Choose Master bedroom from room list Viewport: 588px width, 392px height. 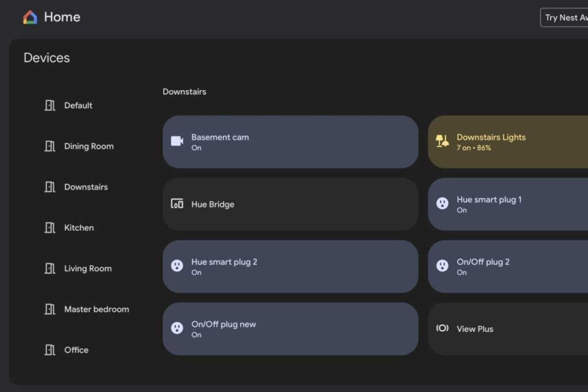(96, 309)
